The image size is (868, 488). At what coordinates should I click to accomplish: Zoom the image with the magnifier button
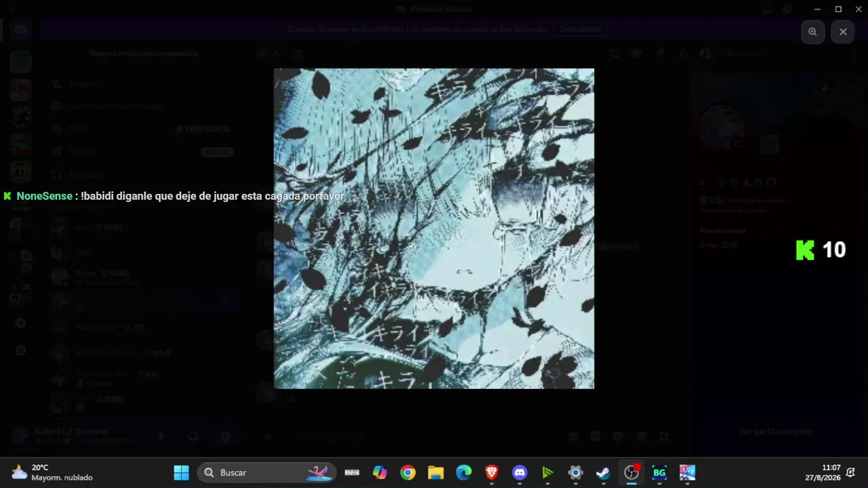(x=812, y=32)
